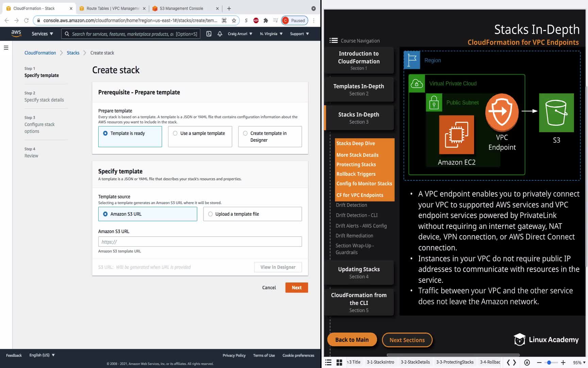588x368 pixels.
Task: Open a new browser tab
Action: click(x=229, y=9)
